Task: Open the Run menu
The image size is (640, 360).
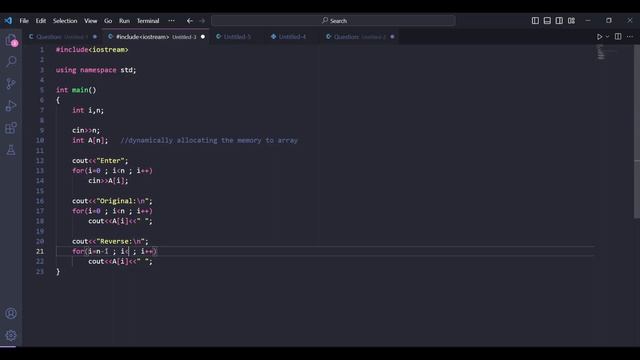Action: (124, 21)
